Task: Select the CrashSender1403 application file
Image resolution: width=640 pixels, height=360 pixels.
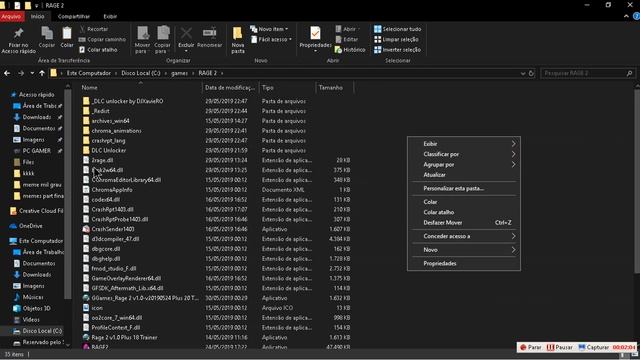Action: [x=113, y=229]
